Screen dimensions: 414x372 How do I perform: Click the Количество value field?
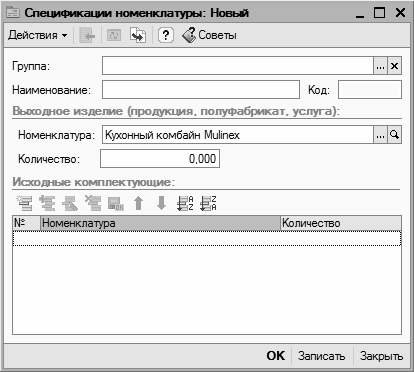(160, 159)
